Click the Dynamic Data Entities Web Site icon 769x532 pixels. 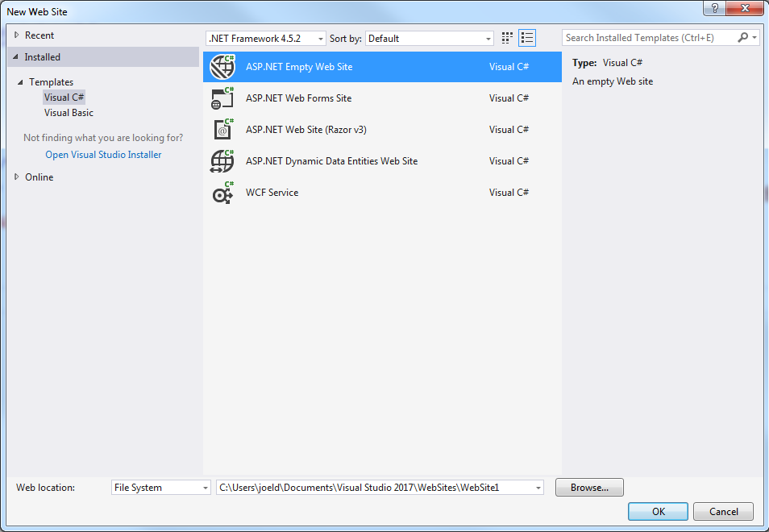coord(222,161)
